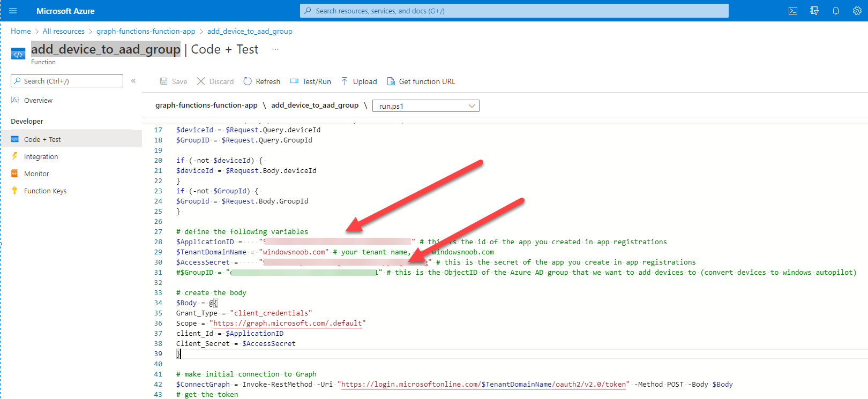This screenshot has height=399, width=868.
Task: Click the $AccessSecret variable on line 30
Action: pos(203,262)
